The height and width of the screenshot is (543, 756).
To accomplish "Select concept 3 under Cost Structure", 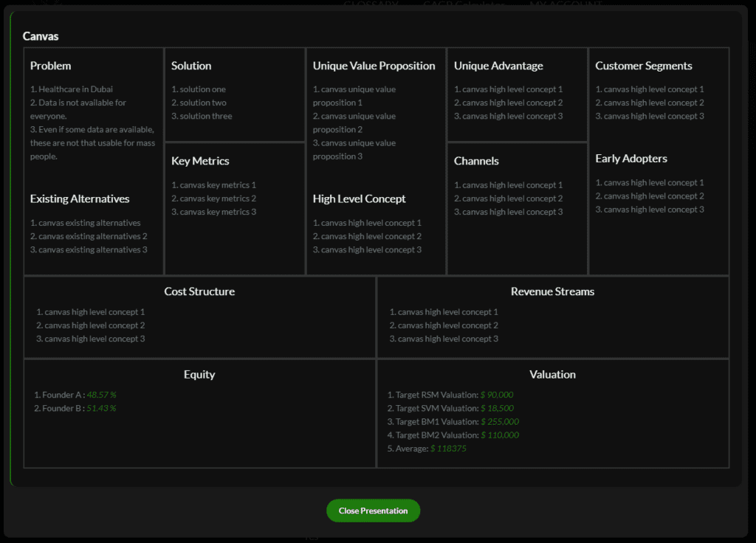I will pyautogui.click(x=91, y=339).
